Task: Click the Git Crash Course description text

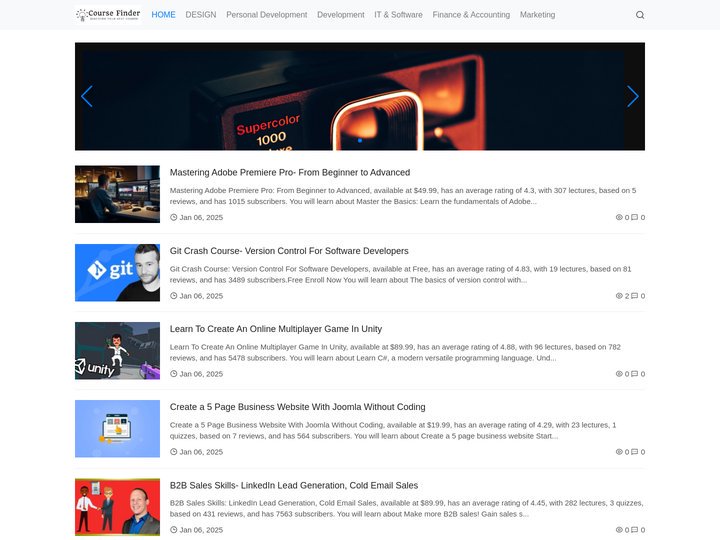Action: (400, 275)
